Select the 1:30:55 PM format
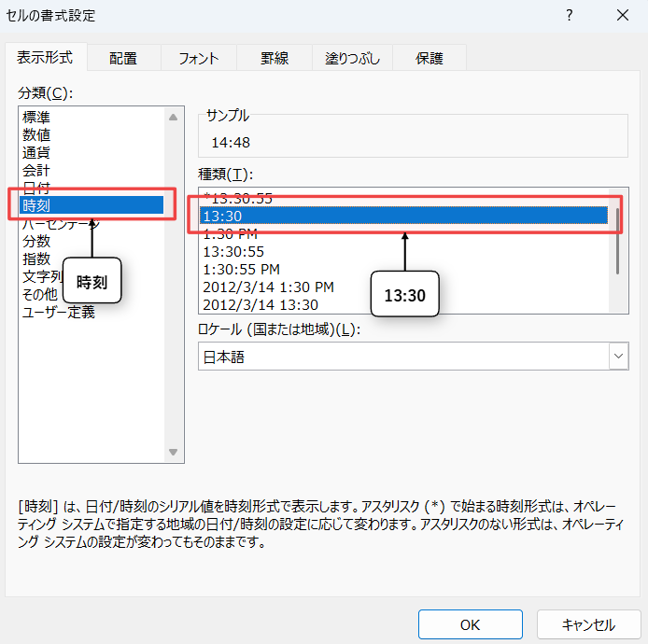 241,269
